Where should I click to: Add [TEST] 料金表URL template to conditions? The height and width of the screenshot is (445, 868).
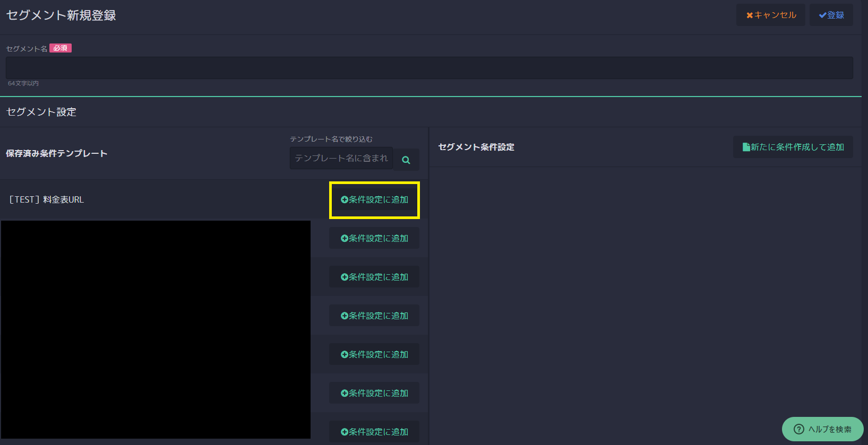point(374,200)
